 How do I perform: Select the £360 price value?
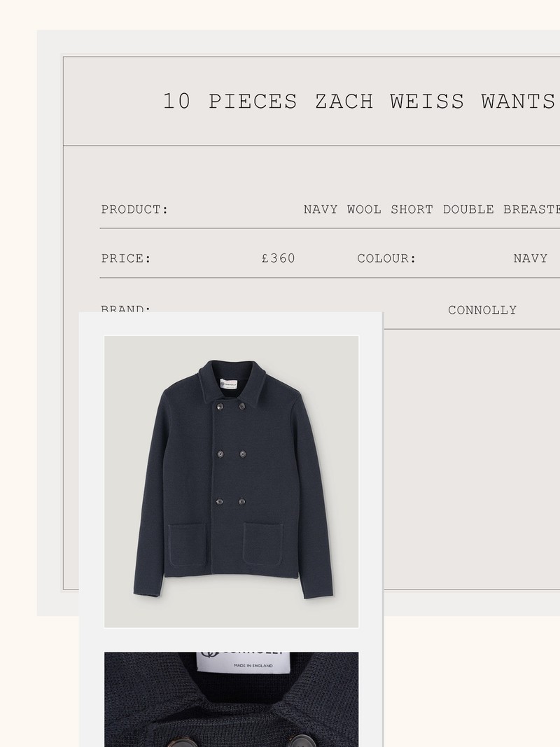[x=279, y=258]
